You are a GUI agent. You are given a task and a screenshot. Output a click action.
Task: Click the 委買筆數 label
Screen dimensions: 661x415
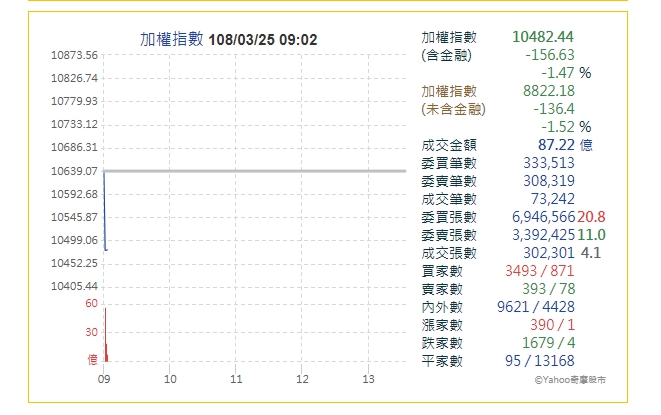(450, 163)
